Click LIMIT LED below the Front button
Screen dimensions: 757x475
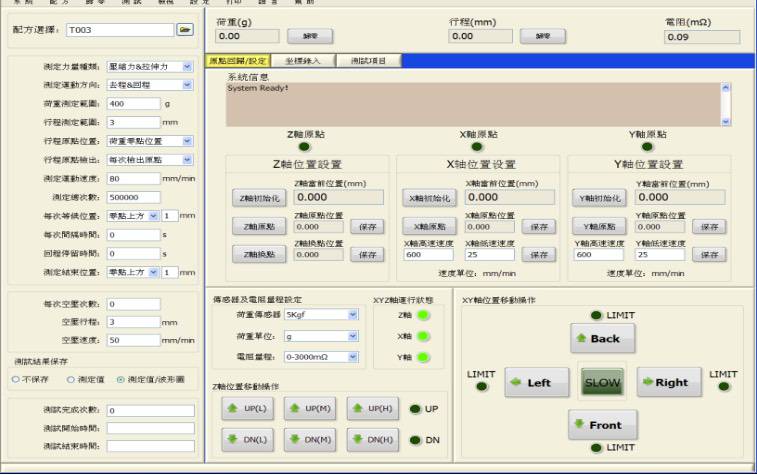coord(596,448)
